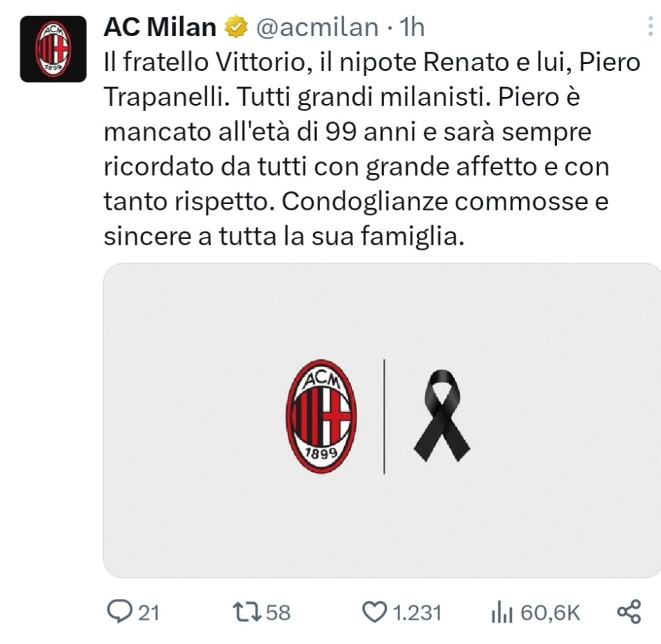This screenshot has width=661, height=644.
Task: Click the 1h timestamp link
Action: point(411,27)
